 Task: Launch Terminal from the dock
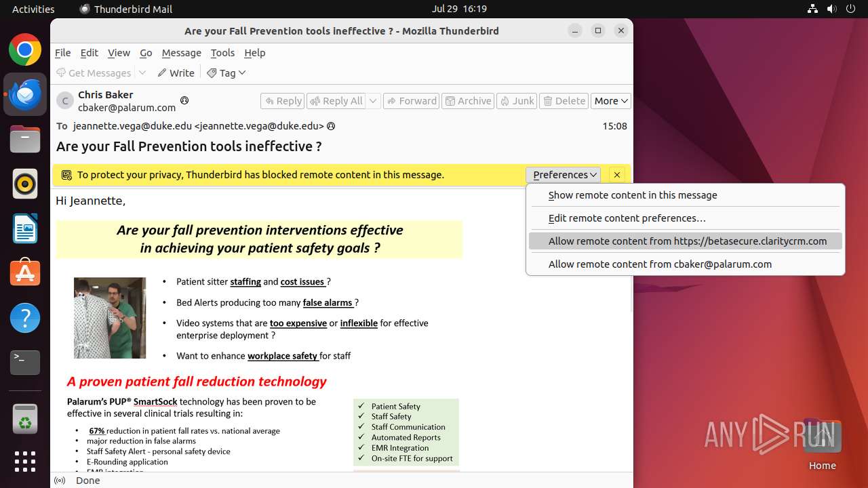pos(25,363)
